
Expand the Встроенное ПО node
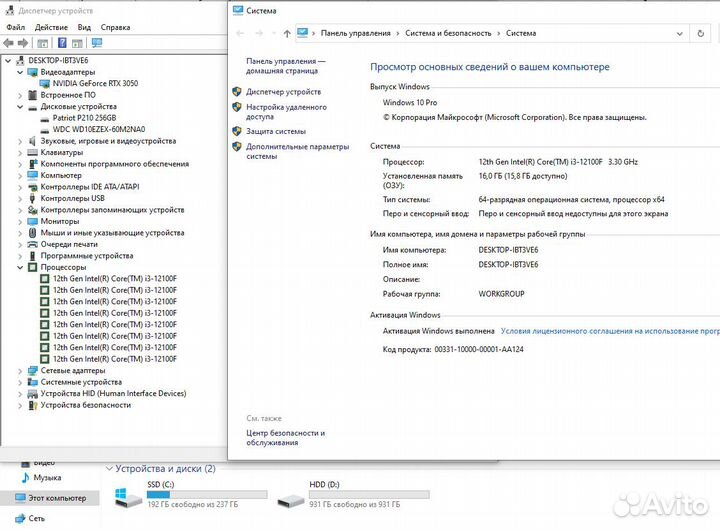(x=20, y=96)
